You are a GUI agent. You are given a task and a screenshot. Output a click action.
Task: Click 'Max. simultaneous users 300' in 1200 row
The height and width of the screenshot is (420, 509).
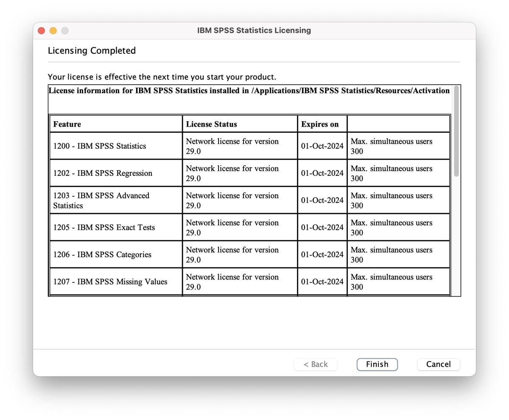[398, 146]
